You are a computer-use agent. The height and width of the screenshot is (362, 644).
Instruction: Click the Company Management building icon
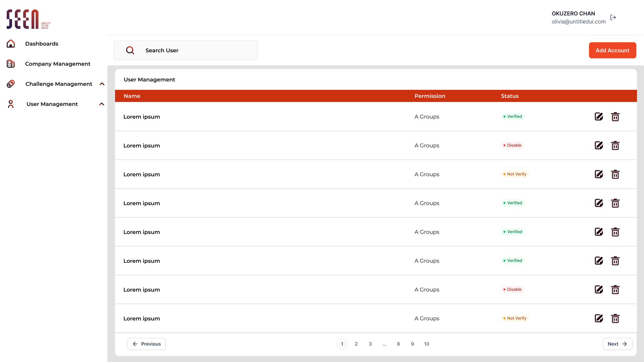click(x=11, y=64)
